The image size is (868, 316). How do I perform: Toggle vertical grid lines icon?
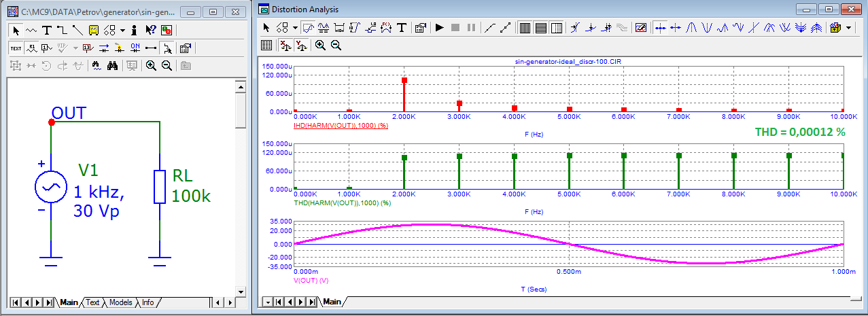524,28
